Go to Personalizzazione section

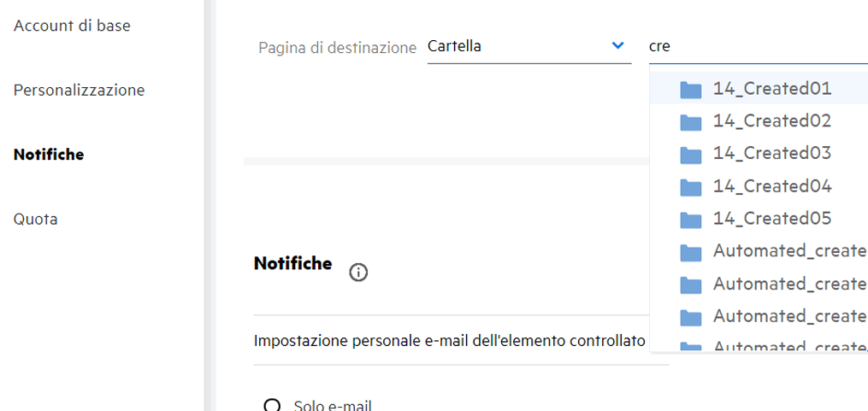(79, 90)
